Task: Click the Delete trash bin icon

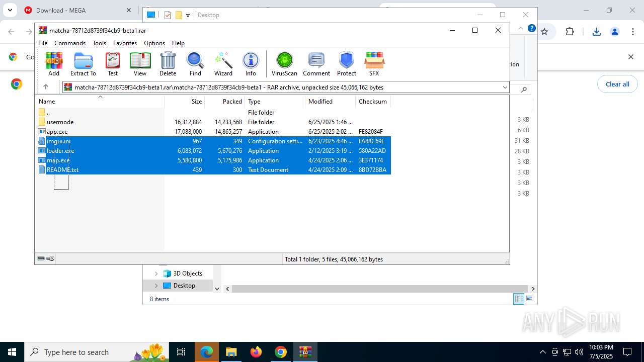Action: pyautogui.click(x=168, y=64)
